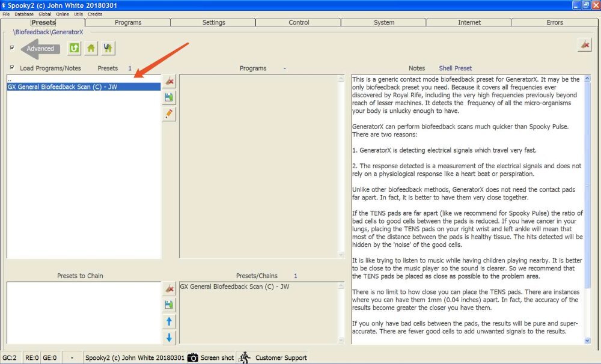Save the chain with lower disk icon
Image resolution: width=601 pixels, height=364 pixels.
tap(169, 305)
